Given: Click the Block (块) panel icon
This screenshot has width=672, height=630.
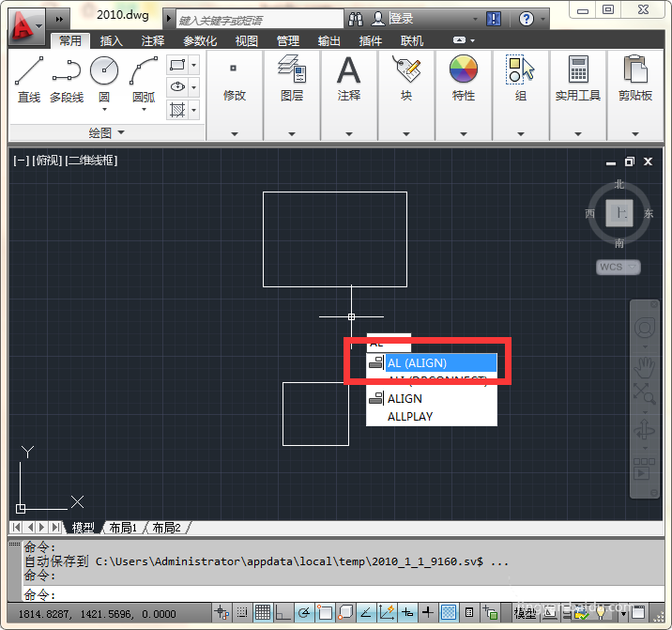Looking at the screenshot, I should coord(405,69).
